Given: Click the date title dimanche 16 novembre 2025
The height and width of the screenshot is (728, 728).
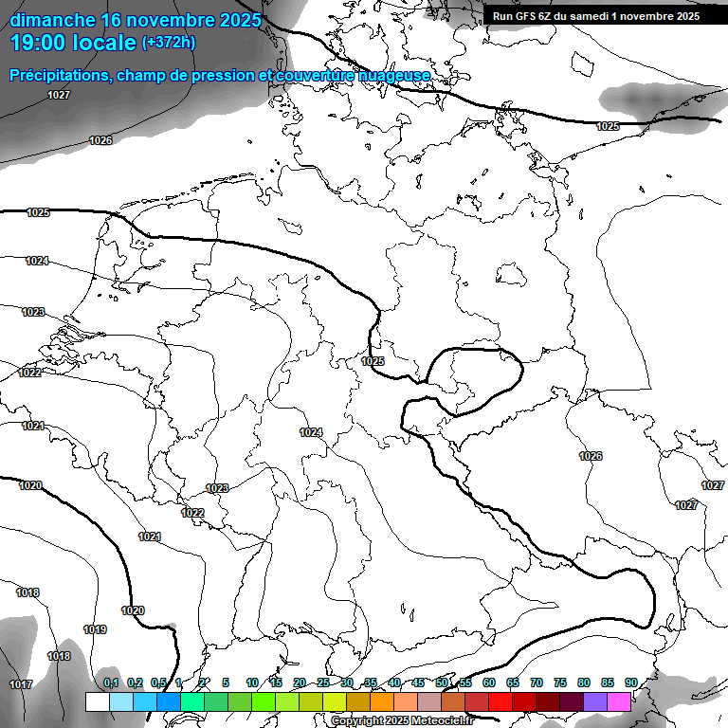Looking at the screenshot, I should (x=136, y=20).
